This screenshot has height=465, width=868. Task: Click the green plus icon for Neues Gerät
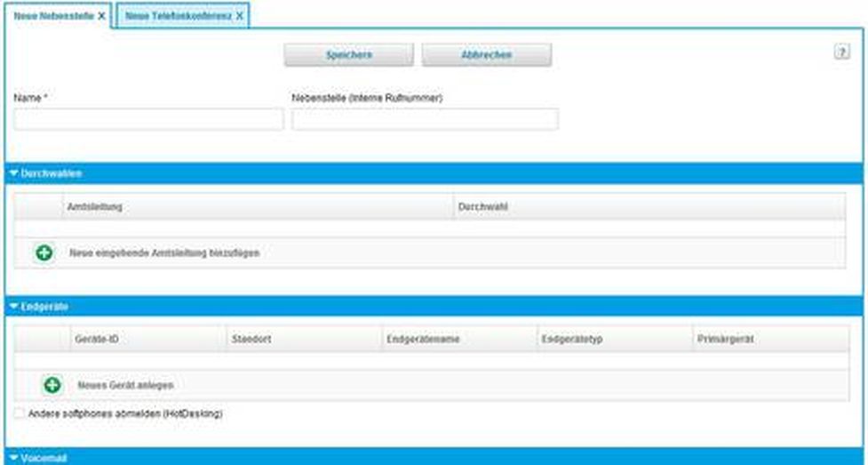pyautogui.click(x=52, y=385)
